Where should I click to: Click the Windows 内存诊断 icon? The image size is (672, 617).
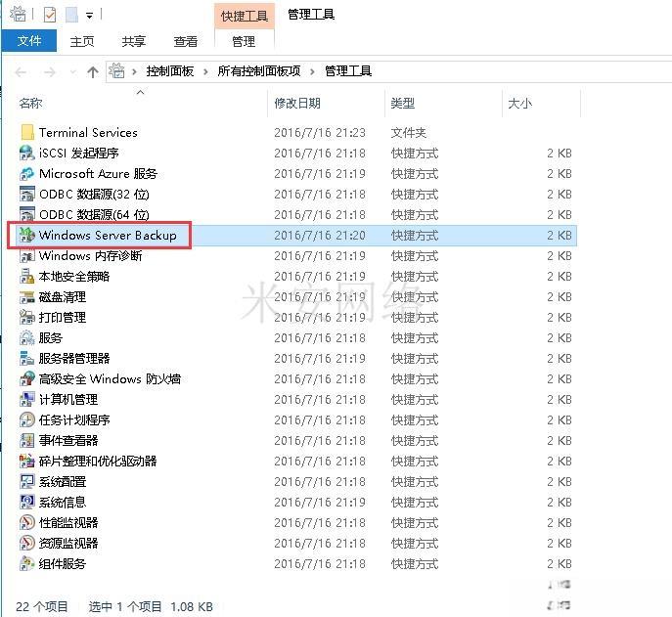(x=27, y=256)
